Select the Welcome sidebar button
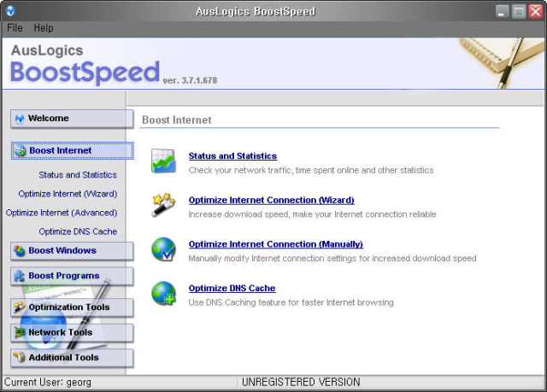 coord(72,119)
